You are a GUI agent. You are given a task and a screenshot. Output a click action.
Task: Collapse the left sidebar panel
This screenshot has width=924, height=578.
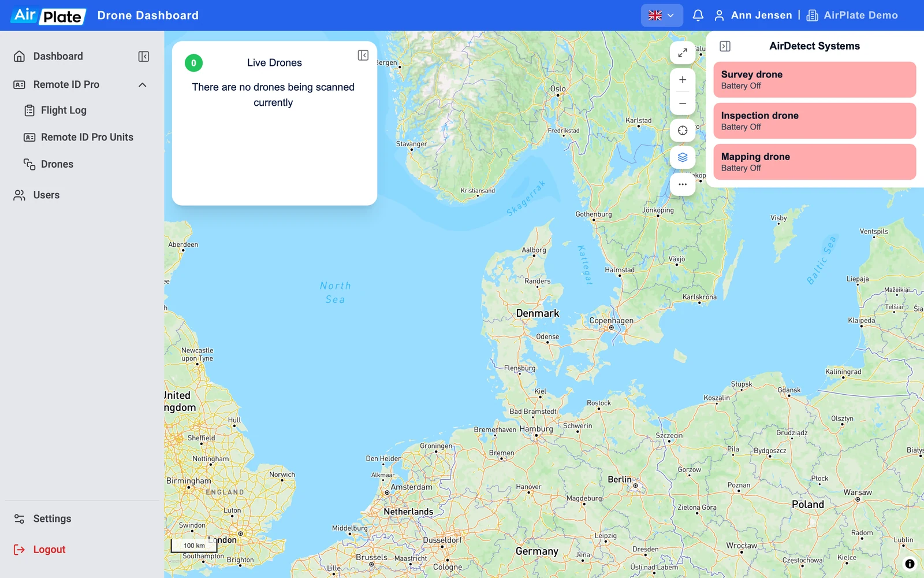pyautogui.click(x=144, y=56)
